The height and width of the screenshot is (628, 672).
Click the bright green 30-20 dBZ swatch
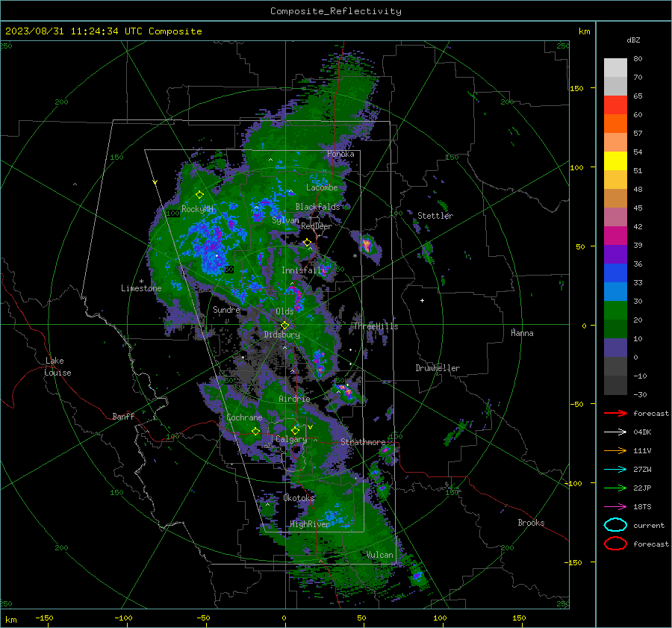tap(615, 310)
